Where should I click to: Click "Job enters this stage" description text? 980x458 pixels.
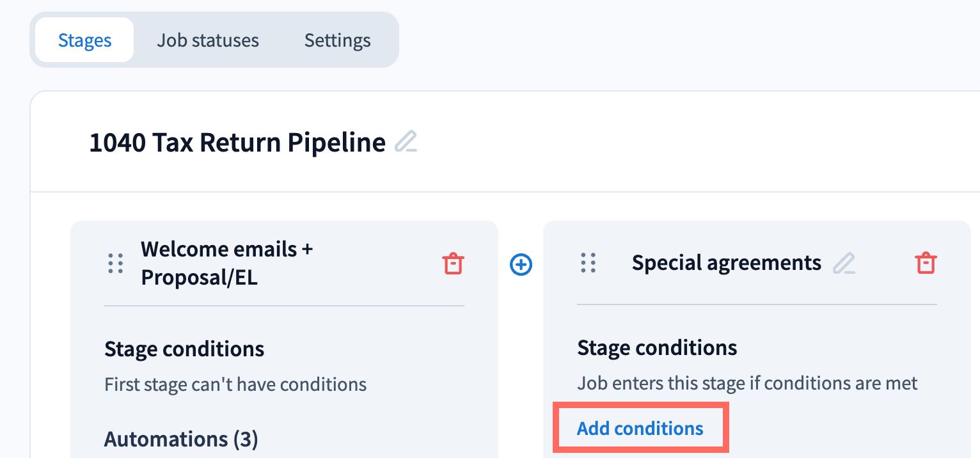click(x=747, y=383)
